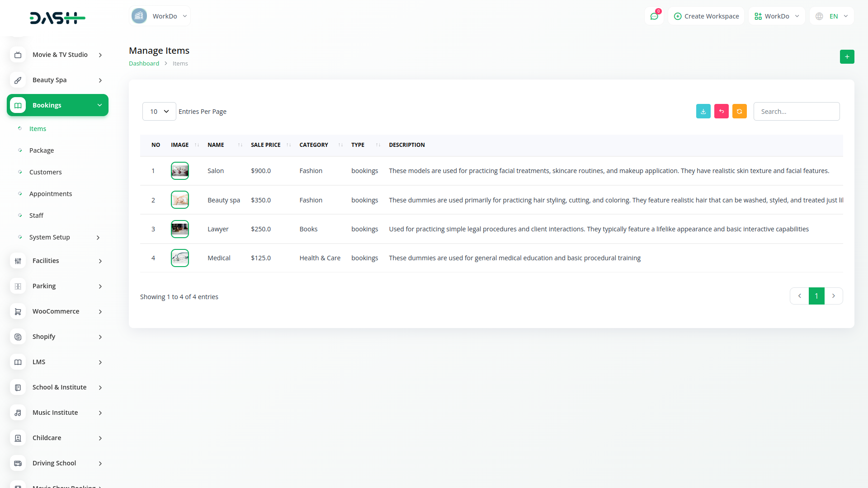Click the Music Institute sidebar icon

[18, 413]
